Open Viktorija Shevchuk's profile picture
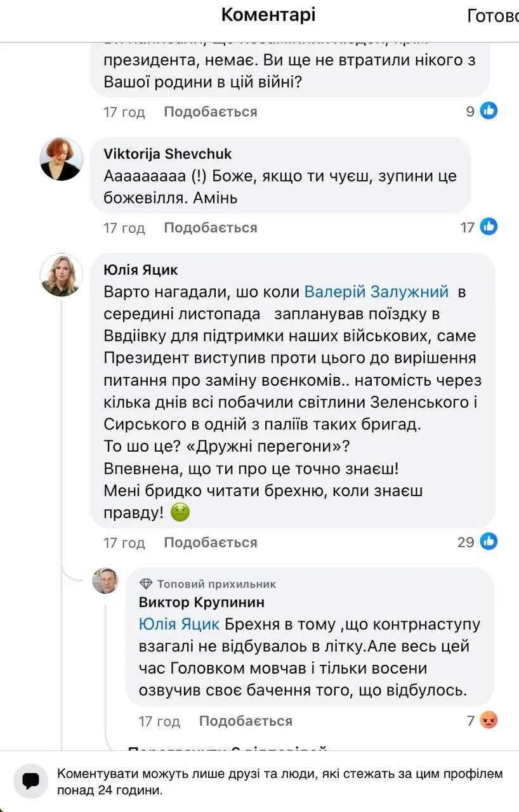Screen dimensions: 519x812 tap(62, 159)
